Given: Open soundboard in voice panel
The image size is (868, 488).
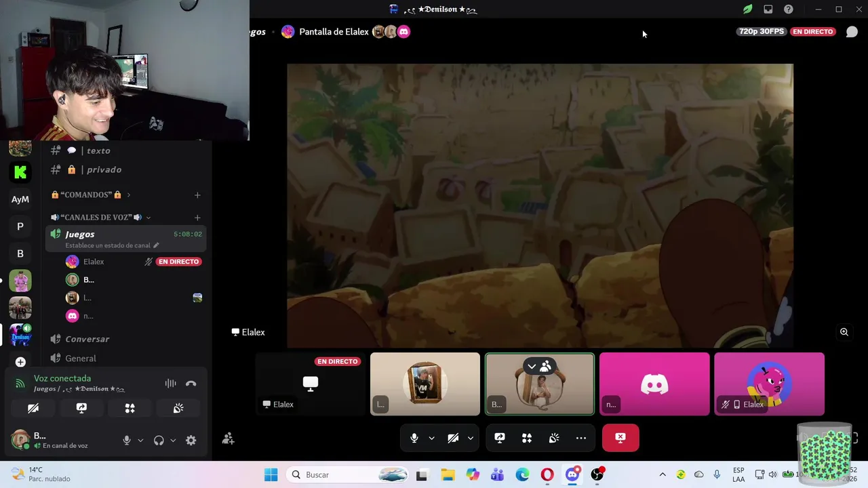Looking at the screenshot, I should 178,408.
